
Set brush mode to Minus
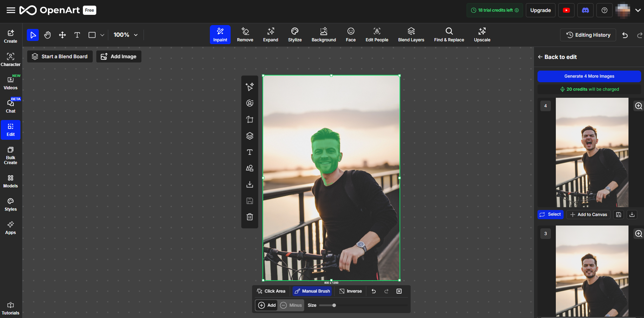click(291, 305)
